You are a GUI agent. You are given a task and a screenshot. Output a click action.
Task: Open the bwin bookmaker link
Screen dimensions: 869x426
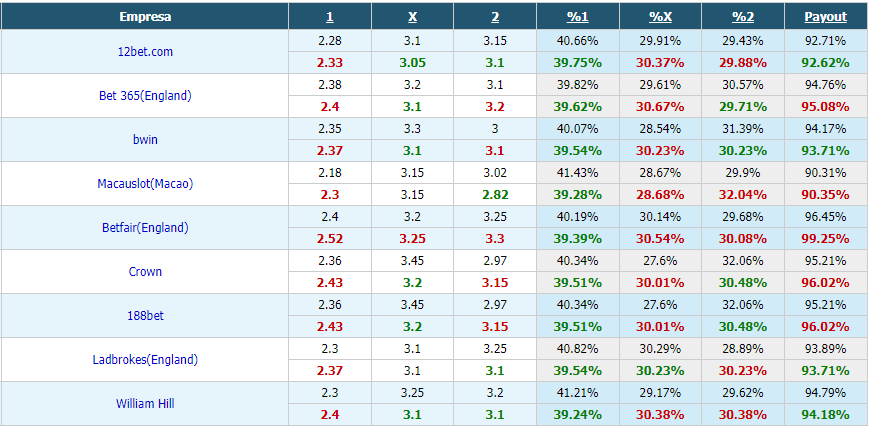point(145,140)
